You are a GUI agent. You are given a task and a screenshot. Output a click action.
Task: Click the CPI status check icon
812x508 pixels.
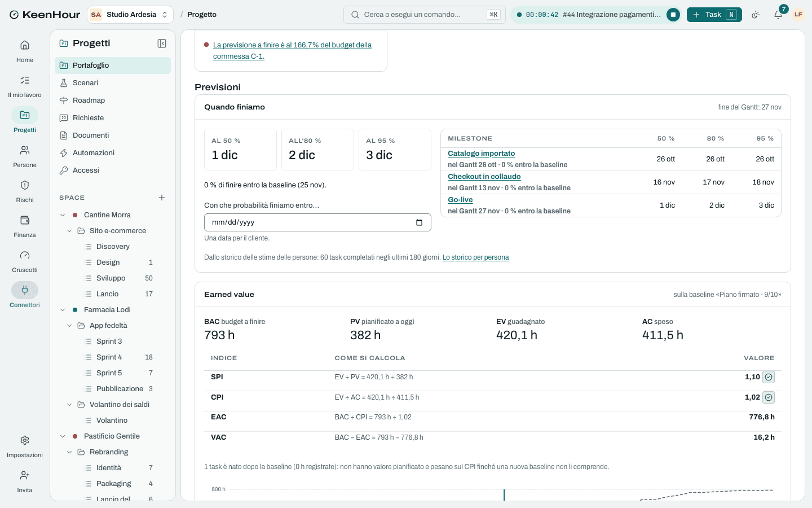(x=769, y=397)
